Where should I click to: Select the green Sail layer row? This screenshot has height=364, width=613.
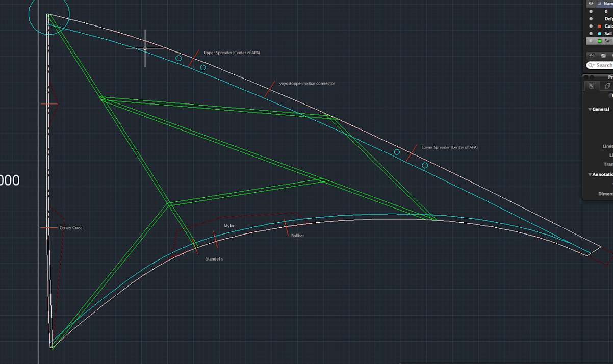(x=607, y=41)
